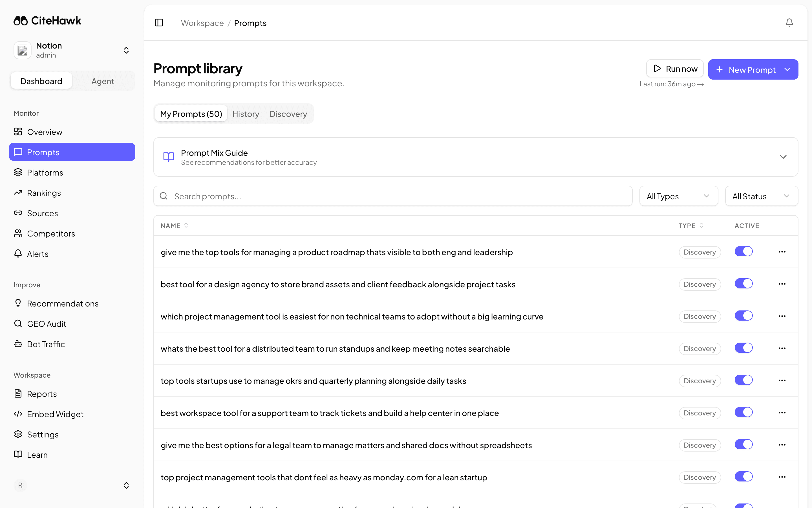Click the CiteHawk logo

pyautogui.click(x=47, y=21)
